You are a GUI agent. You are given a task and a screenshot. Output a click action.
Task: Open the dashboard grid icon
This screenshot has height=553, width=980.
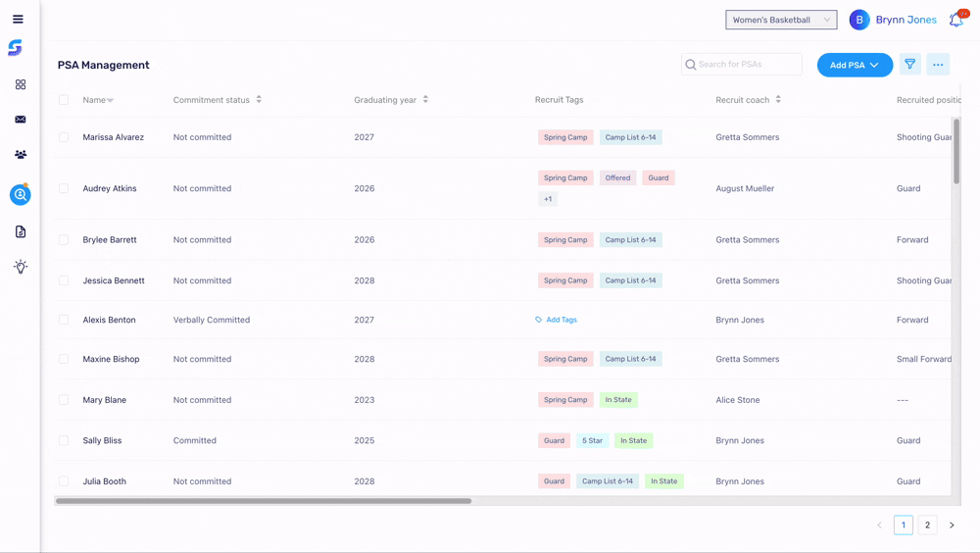point(21,84)
